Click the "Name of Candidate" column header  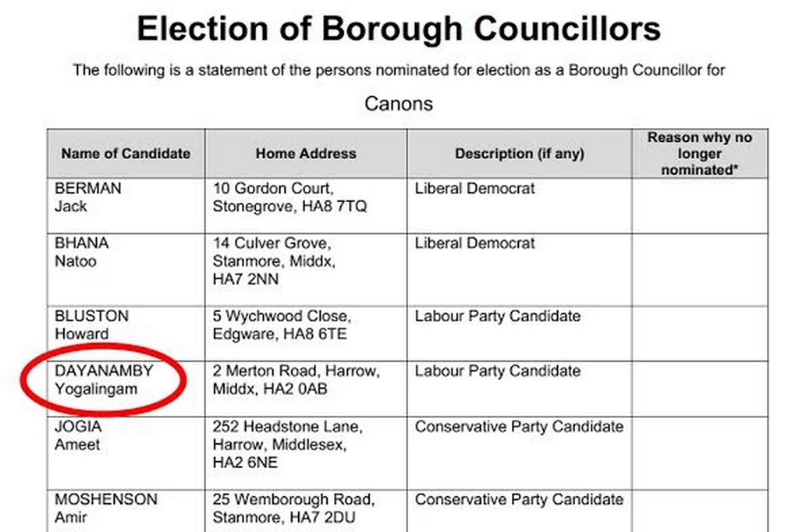click(x=126, y=154)
